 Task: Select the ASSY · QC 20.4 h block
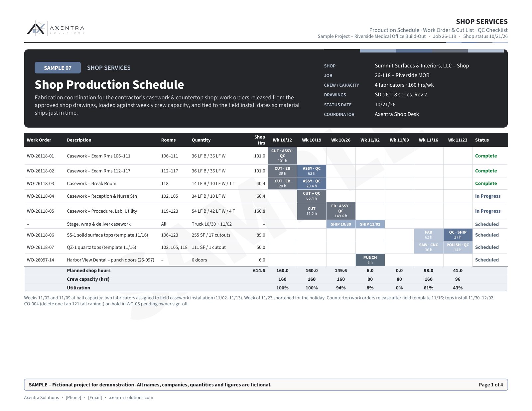(312, 183)
